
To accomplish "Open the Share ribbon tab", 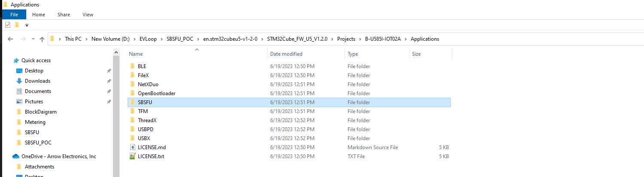I will tap(64, 15).
